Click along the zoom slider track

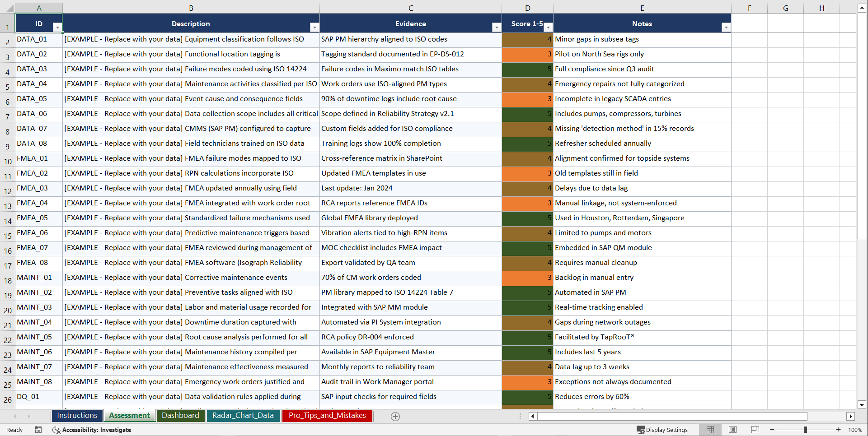tap(806, 430)
